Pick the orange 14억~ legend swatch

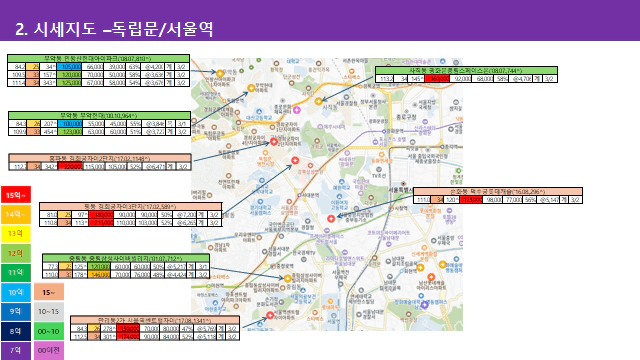16,214
